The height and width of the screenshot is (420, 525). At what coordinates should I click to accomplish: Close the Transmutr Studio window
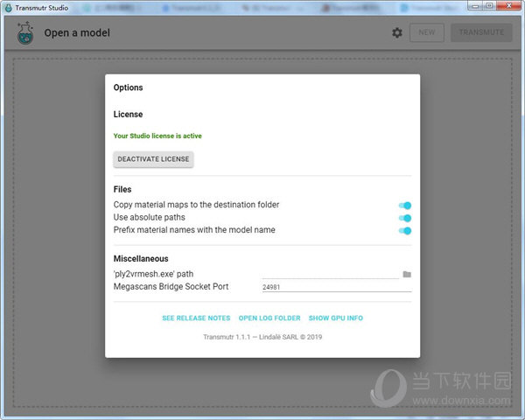click(509, 6)
